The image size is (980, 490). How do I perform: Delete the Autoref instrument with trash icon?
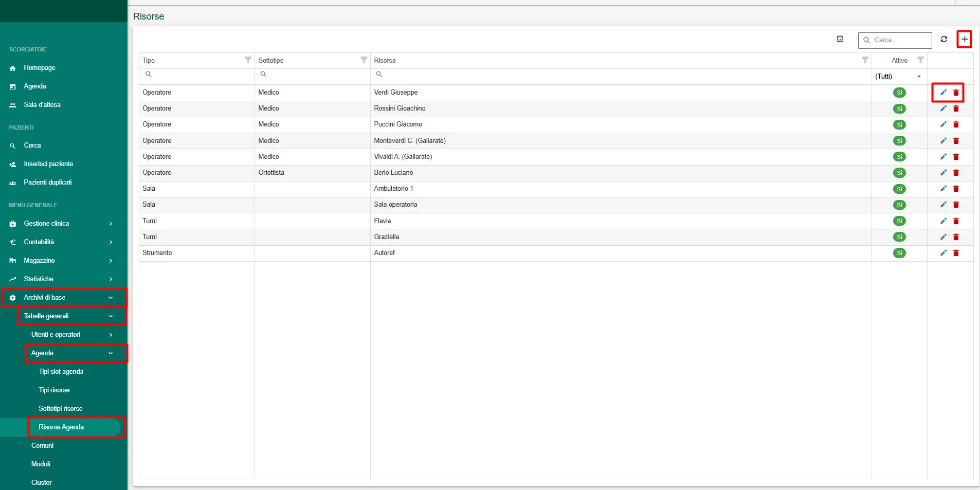click(956, 253)
